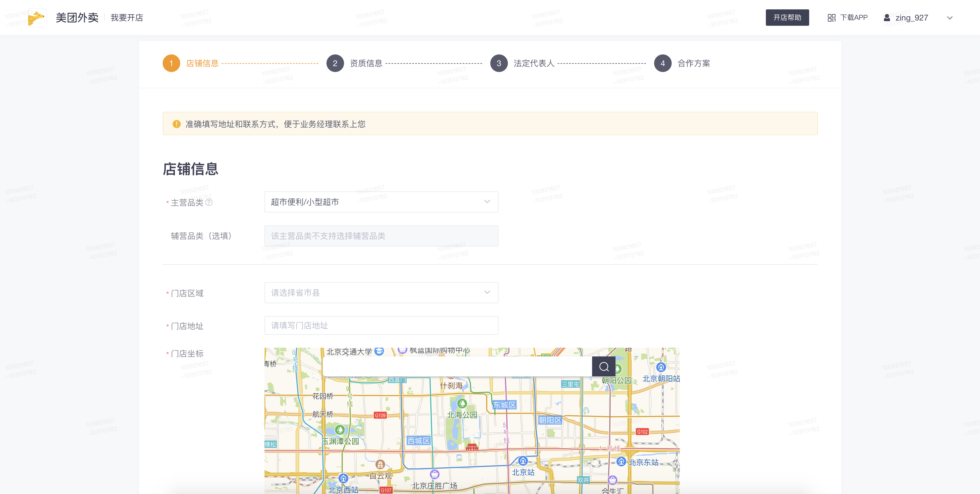The height and width of the screenshot is (494, 980).
Task: Click the 开店帮助 button
Action: [x=787, y=18]
